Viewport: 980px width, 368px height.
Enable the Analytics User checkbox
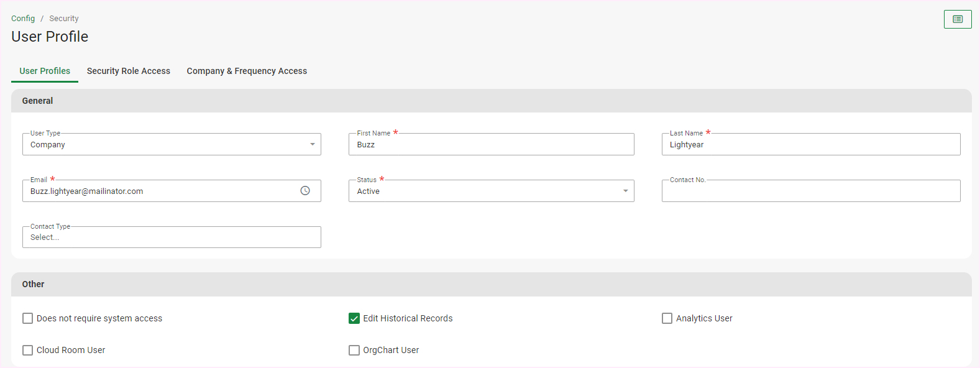click(667, 318)
